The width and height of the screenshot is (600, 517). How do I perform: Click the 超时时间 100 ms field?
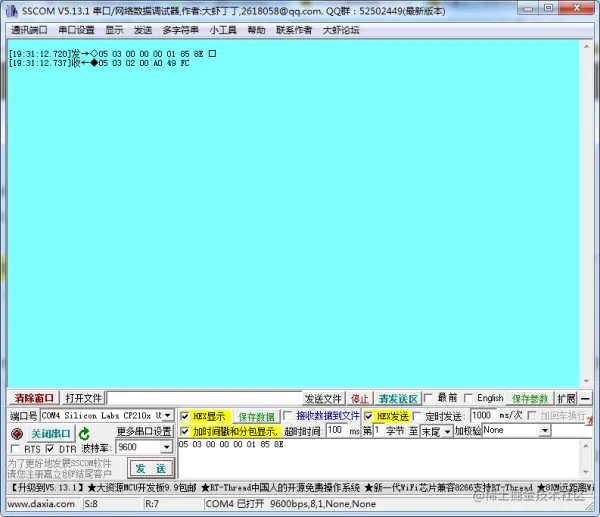click(x=337, y=431)
